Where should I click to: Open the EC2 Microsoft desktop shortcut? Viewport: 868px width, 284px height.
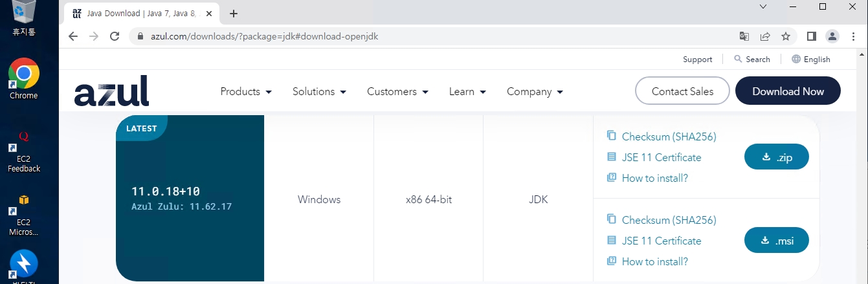click(x=24, y=215)
